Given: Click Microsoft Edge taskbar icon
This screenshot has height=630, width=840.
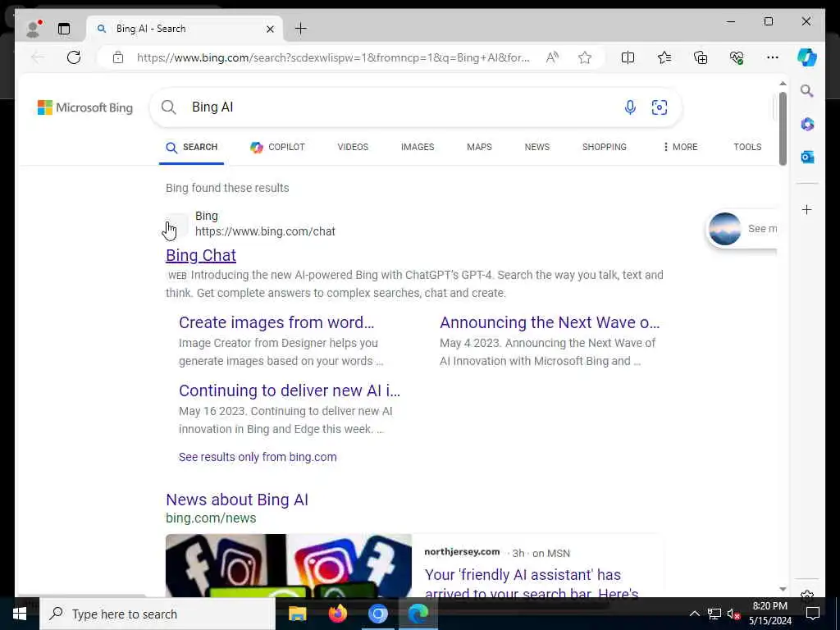Looking at the screenshot, I should pyautogui.click(x=418, y=614).
